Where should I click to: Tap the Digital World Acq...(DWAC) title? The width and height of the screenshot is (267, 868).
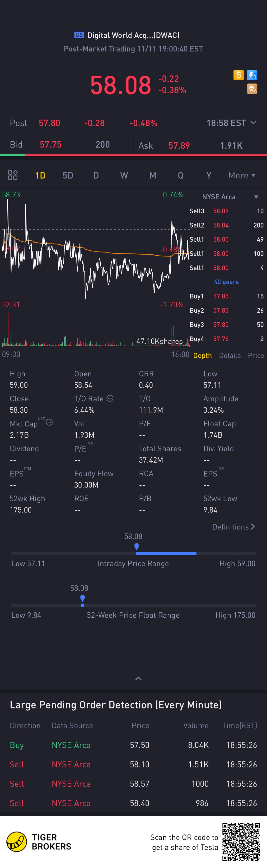[133, 35]
